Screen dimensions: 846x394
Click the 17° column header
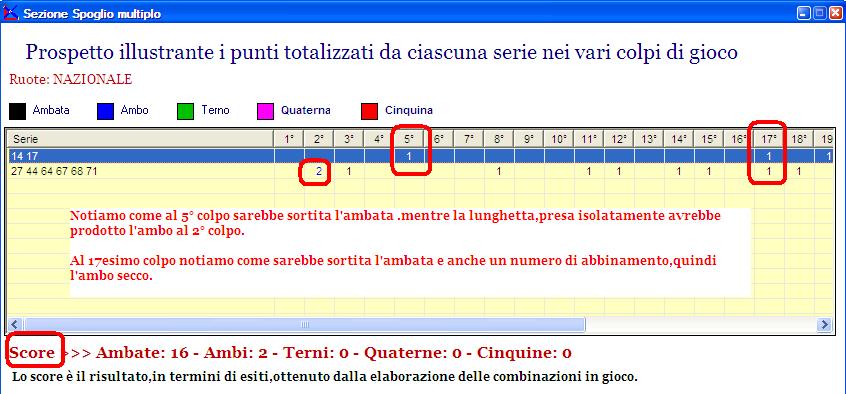point(769,139)
